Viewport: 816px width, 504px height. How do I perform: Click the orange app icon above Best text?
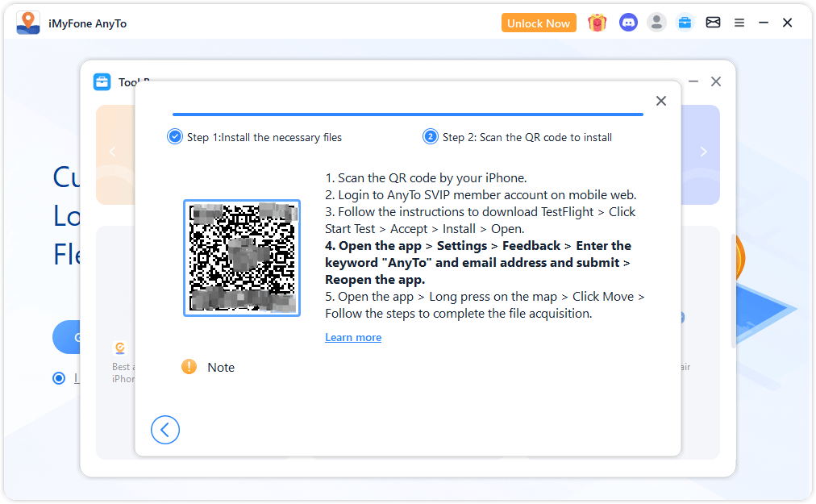coord(120,348)
